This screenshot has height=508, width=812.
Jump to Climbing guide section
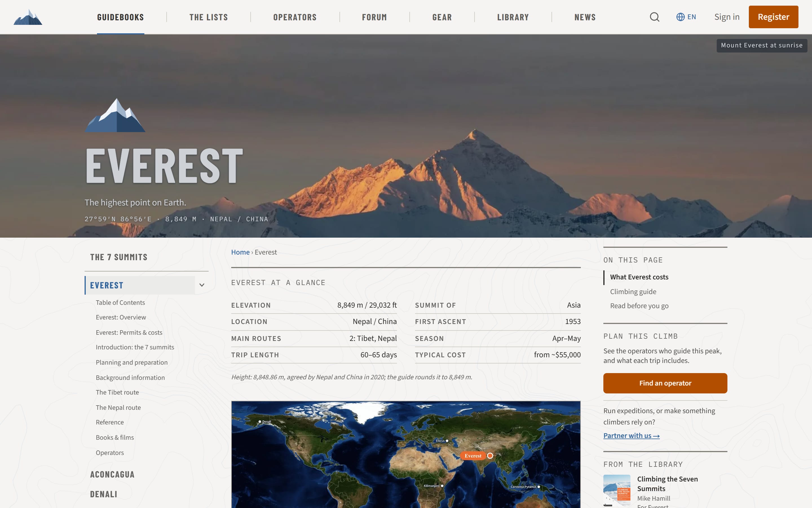point(633,292)
